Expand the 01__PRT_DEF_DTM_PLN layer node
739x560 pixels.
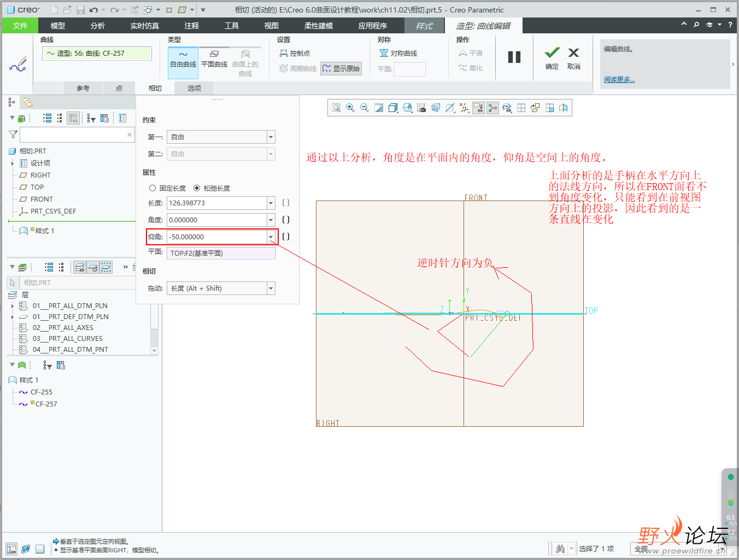tap(13, 317)
